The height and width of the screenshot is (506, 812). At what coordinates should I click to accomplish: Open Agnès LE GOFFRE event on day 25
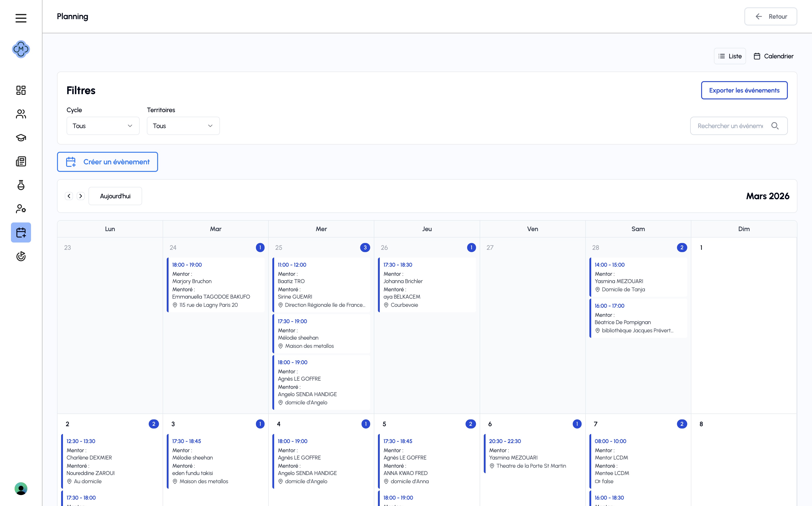pyautogui.click(x=321, y=382)
